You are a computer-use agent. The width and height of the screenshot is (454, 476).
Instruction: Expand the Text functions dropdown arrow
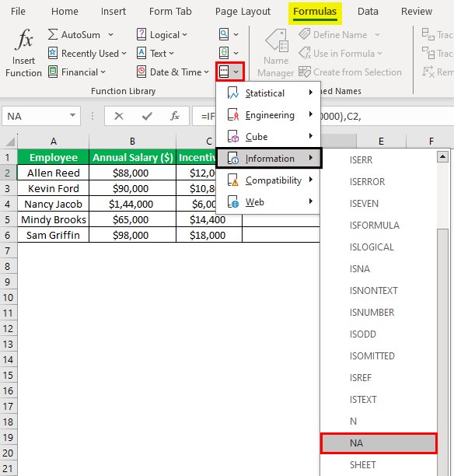tap(171, 54)
